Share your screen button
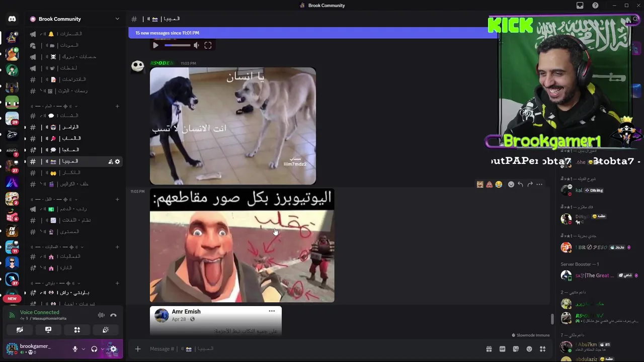644x362 pixels. (48, 330)
